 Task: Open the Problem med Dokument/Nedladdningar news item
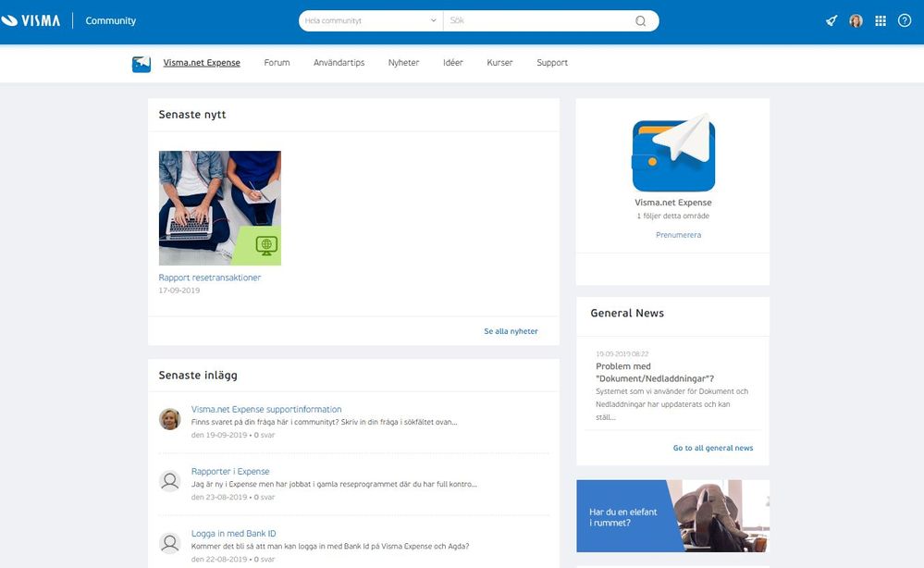[x=655, y=373]
